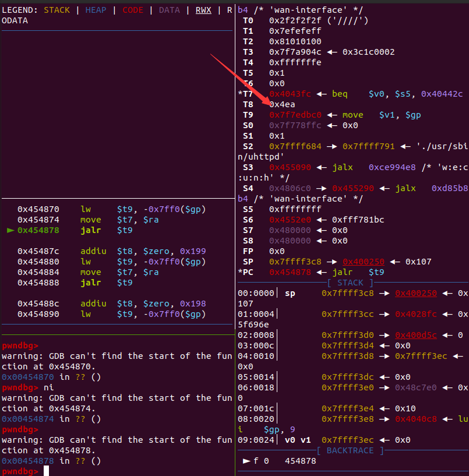
Task: Select T1 register value 0x7efefeff
Action: pyautogui.click(x=295, y=31)
